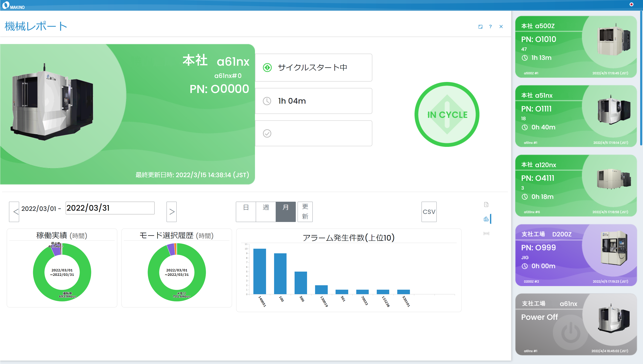Click the a61nx machine image in main card
643x364 pixels.
point(52,102)
